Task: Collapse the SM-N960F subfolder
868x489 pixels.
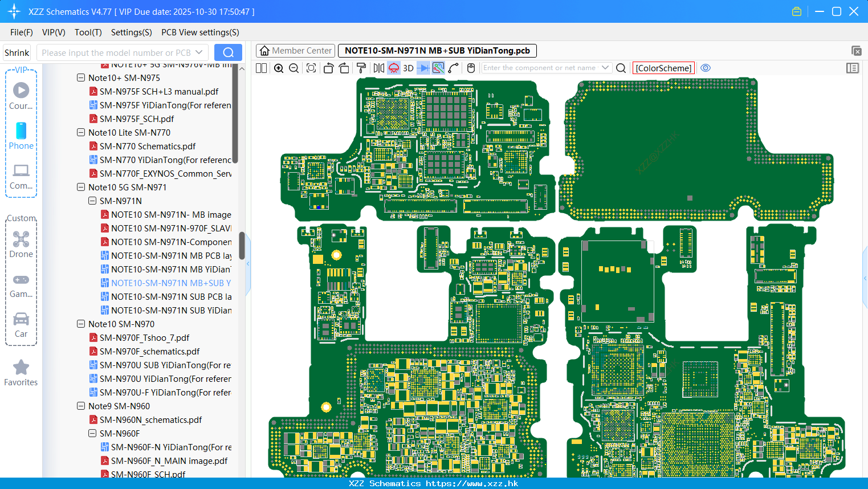Action: [92, 433]
